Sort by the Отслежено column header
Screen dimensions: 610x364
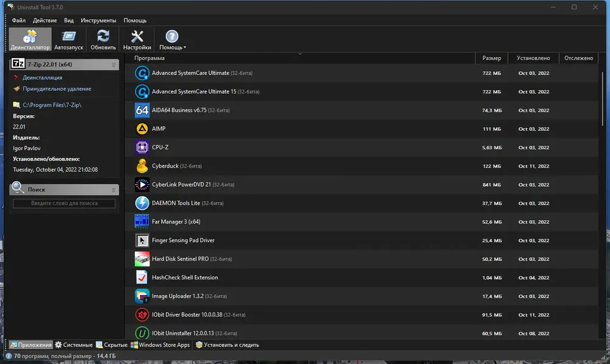578,58
